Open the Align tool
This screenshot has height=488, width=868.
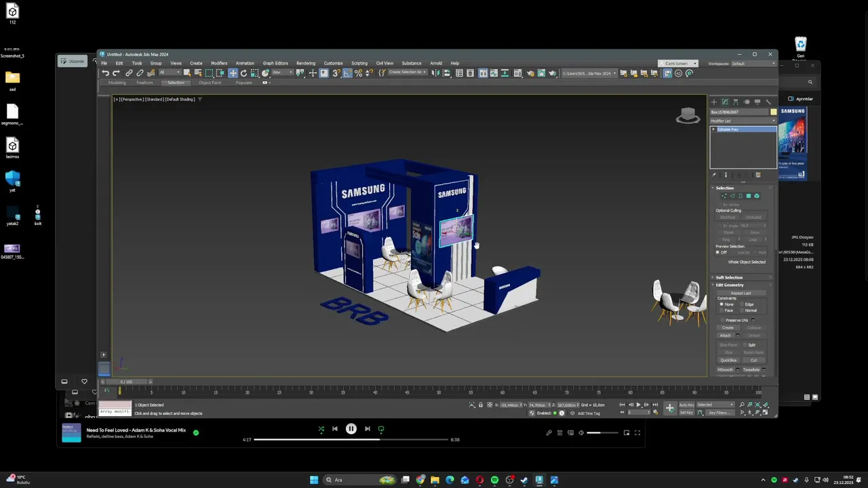click(446, 73)
